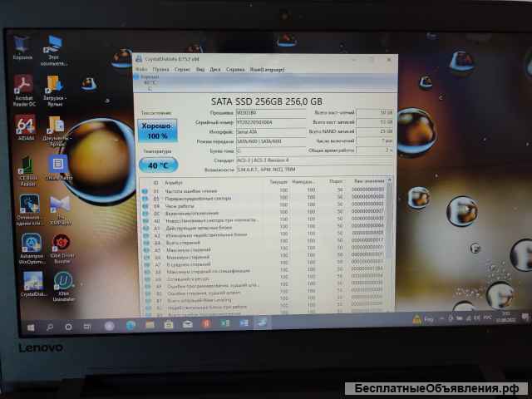This screenshot has height=399, width=532.
Task: Click the SATA SSD 256GB 256,0 GB heading
Action: click(267, 101)
